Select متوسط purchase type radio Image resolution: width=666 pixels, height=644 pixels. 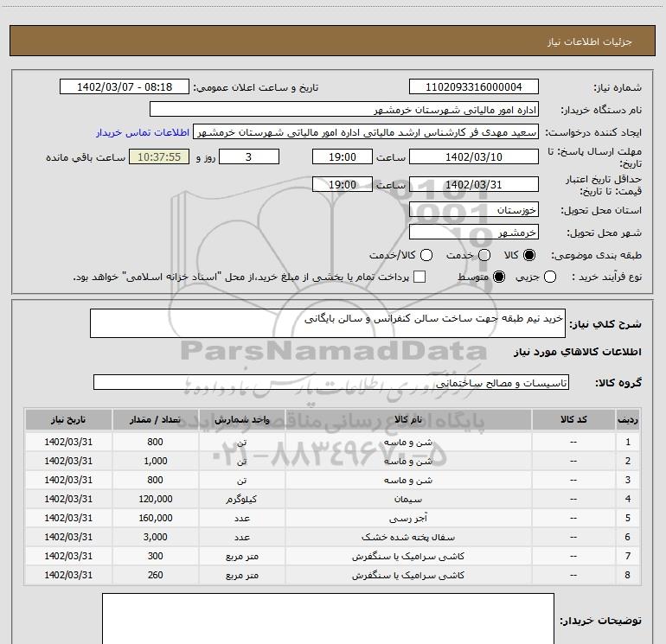(499, 277)
